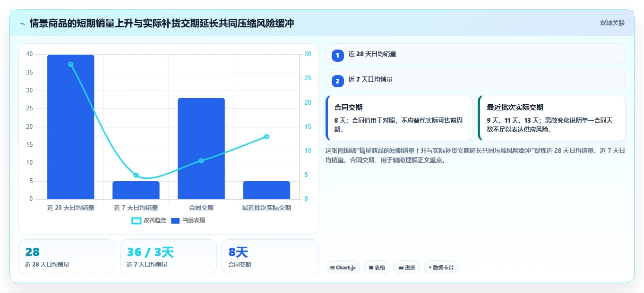Click the 8天 stat card value
The width and height of the screenshot is (644, 293).
[238, 252]
